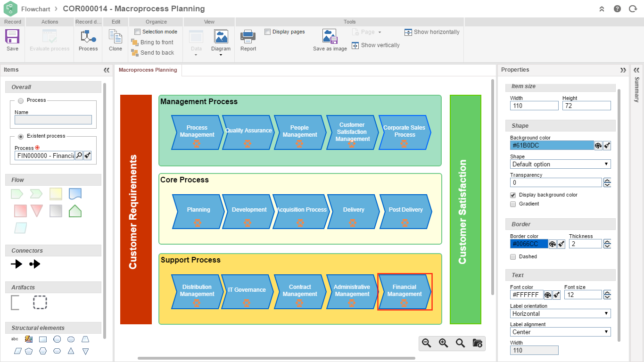This screenshot has height=362, width=644.
Task: Zoom in on the diagram
Action: (444, 343)
